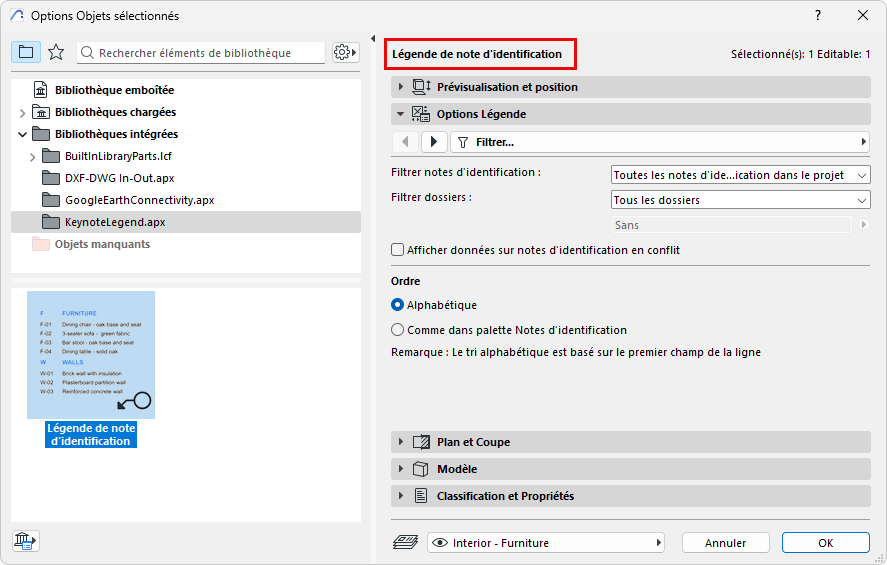887x565 pixels.
Task: Select KeynoteLegend.apx in the library tree
Action: coord(115,222)
